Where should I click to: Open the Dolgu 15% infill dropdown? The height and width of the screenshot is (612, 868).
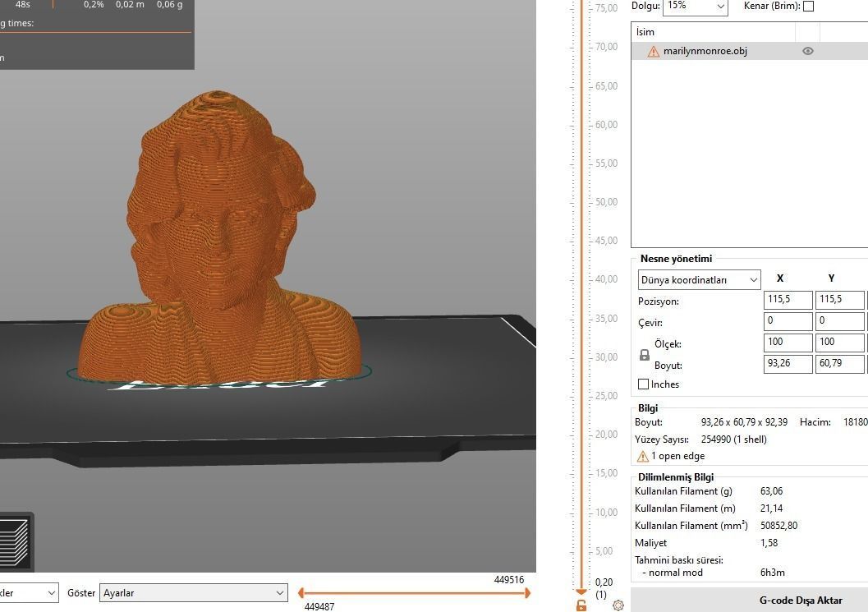tap(696, 6)
